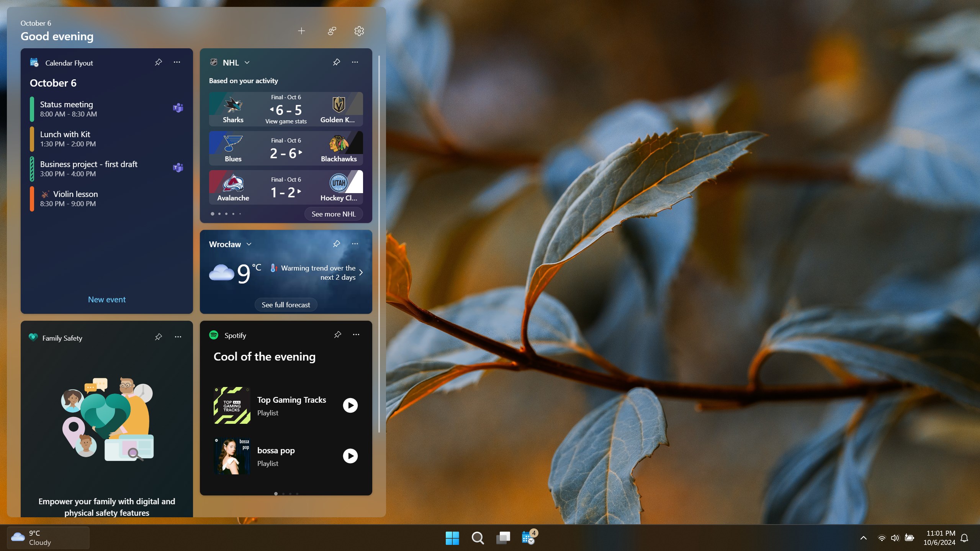The width and height of the screenshot is (980, 551).
Task: Open the NHL league dropdown
Action: 247,62
